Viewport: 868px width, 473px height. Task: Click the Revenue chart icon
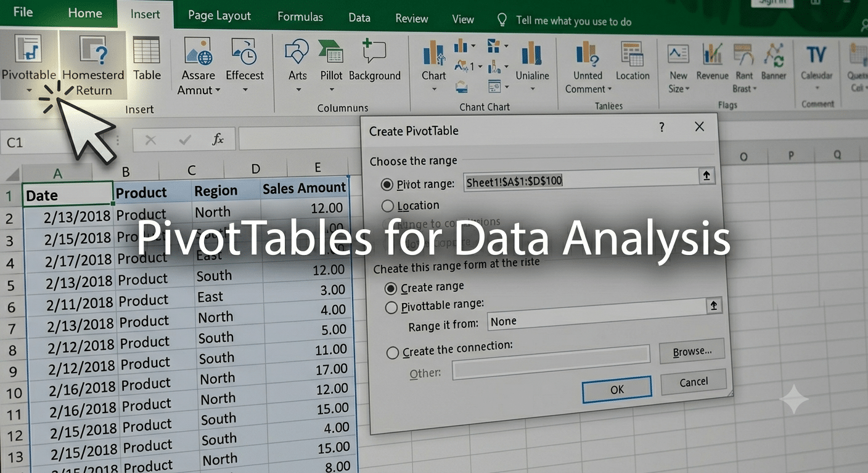tap(712, 54)
